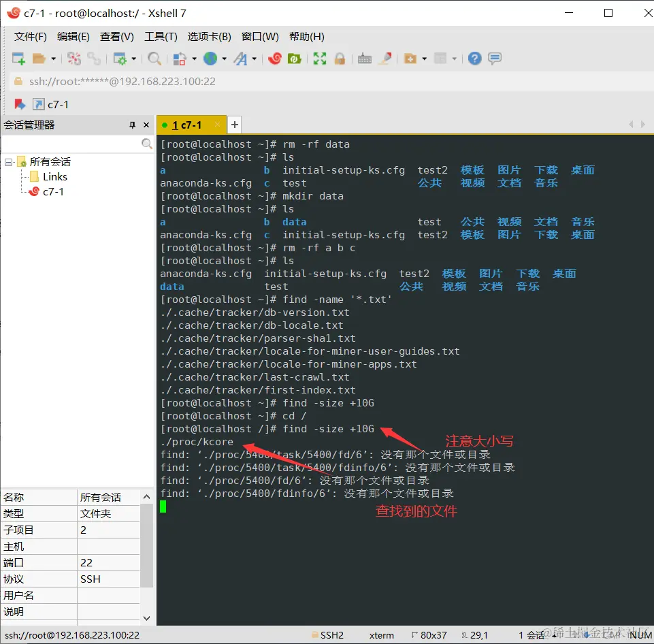
Task: Click the 端口 value 22 cell
Action: click(x=108, y=563)
